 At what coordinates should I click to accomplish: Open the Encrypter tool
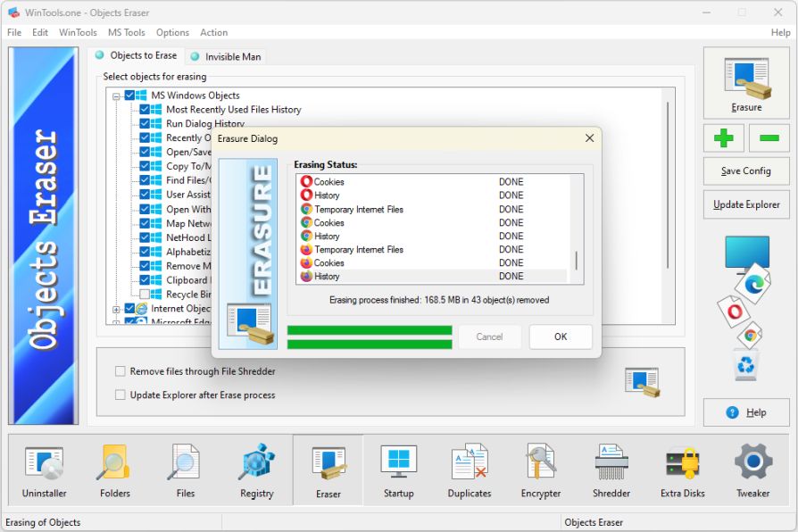pyautogui.click(x=541, y=470)
